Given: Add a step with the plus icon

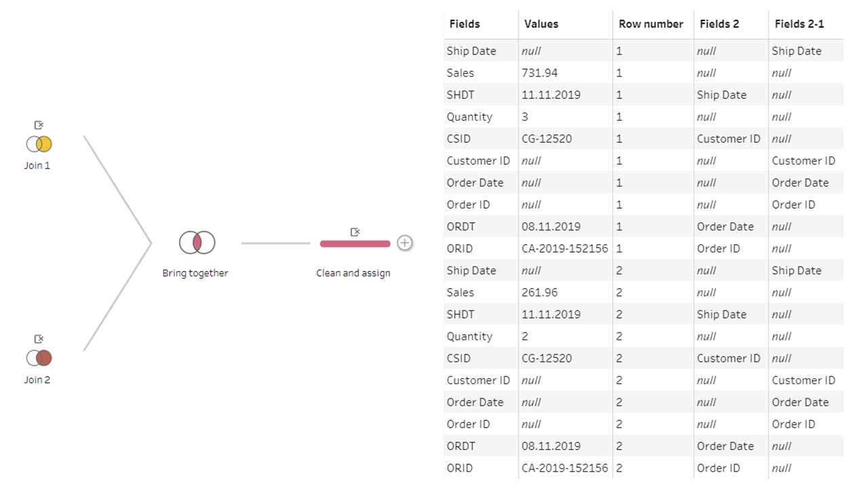Looking at the screenshot, I should point(405,243).
